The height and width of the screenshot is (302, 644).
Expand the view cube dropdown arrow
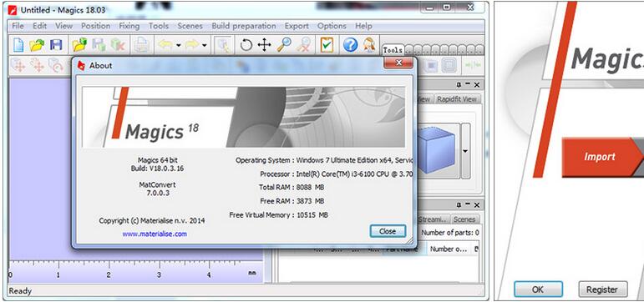point(465,151)
